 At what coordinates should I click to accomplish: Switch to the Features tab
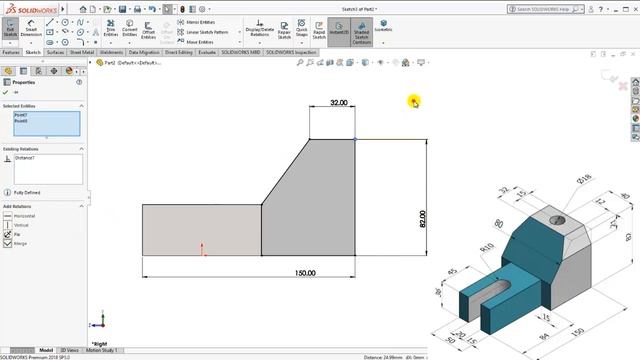(11, 53)
